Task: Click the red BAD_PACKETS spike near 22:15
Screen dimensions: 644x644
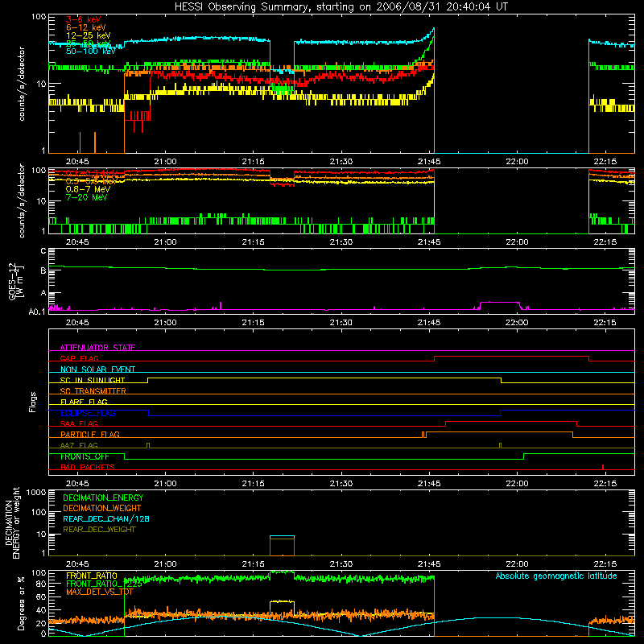Action: point(602,467)
